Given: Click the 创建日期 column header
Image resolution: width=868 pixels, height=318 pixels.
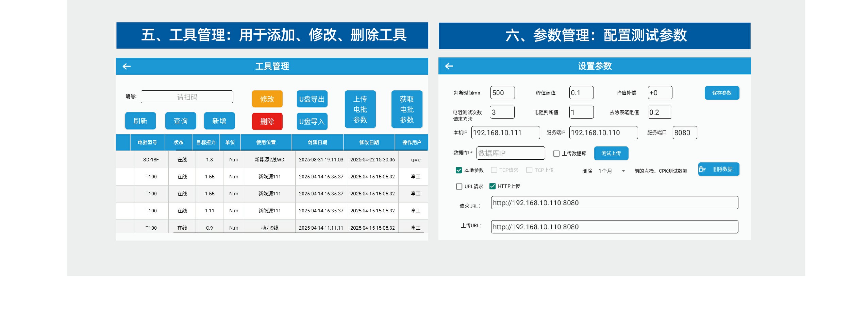Looking at the screenshot, I should (x=317, y=142).
